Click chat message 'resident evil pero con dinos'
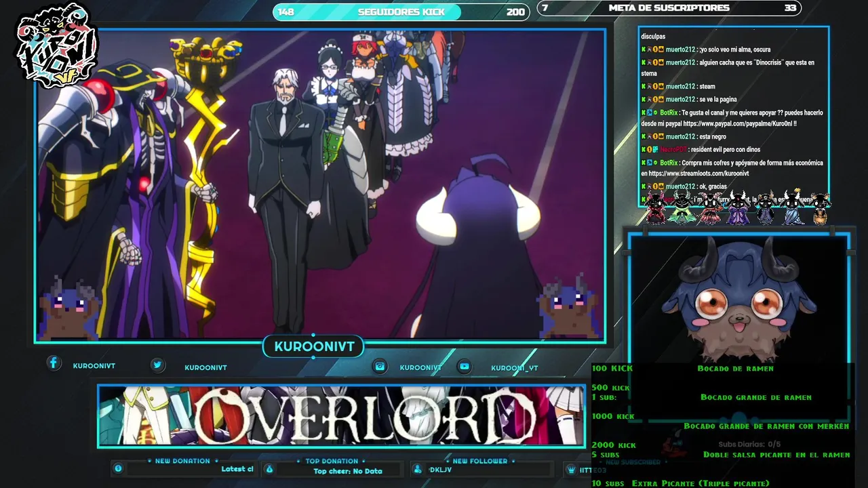This screenshot has height=488, width=868. coord(725,150)
